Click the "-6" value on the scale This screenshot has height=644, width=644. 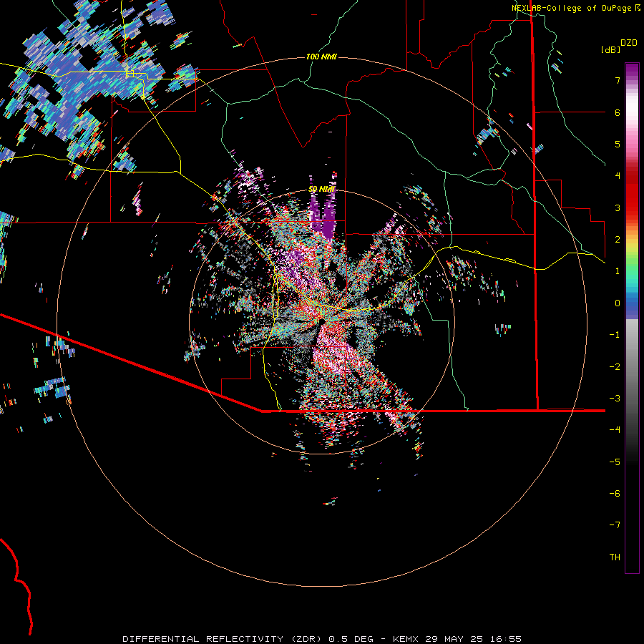coord(615,494)
